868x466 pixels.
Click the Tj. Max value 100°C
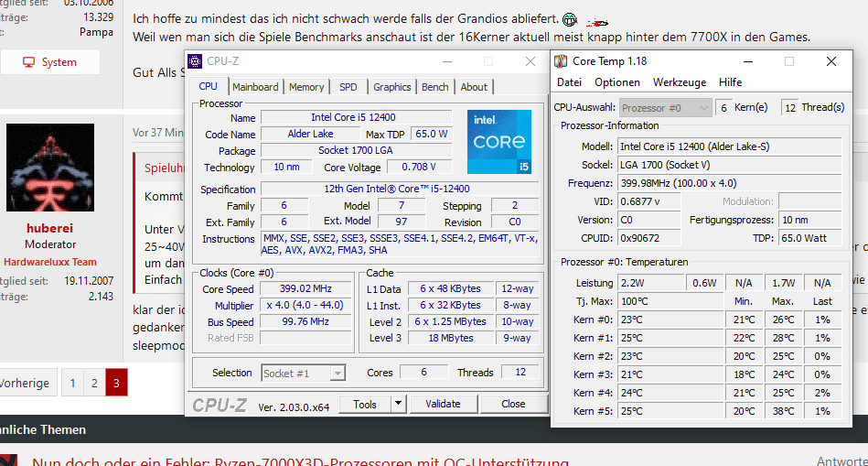671,301
